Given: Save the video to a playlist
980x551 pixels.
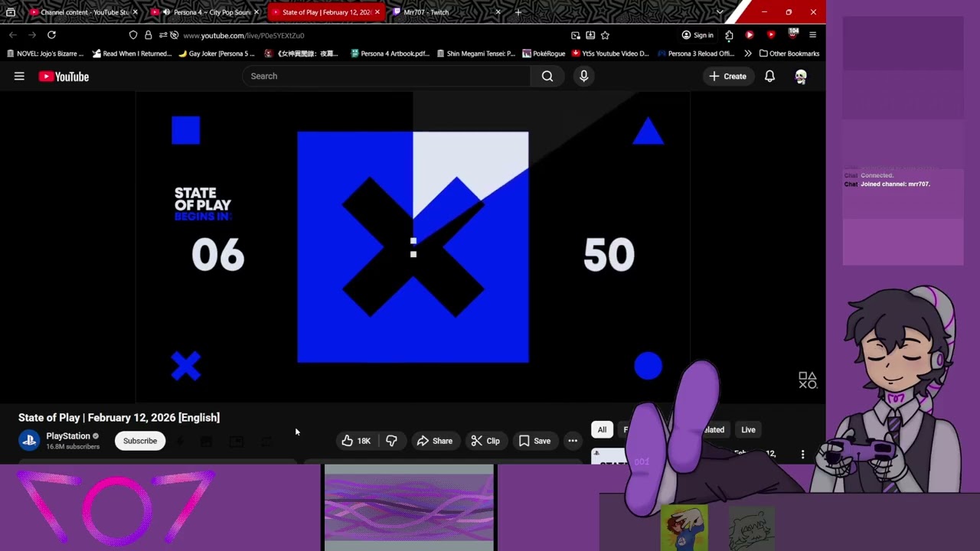Looking at the screenshot, I should (x=534, y=441).
